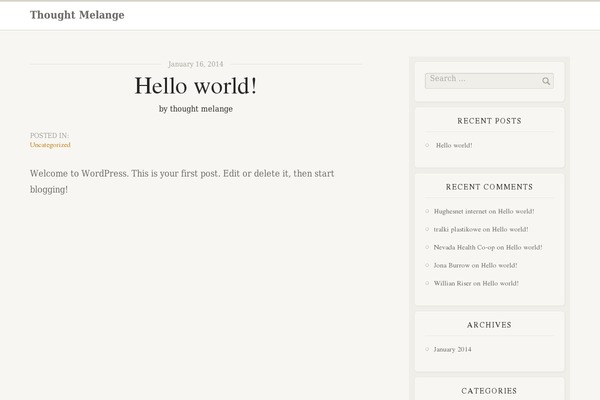Click the POSTED IN: label

pyautogui.click(x=49, y=136)
